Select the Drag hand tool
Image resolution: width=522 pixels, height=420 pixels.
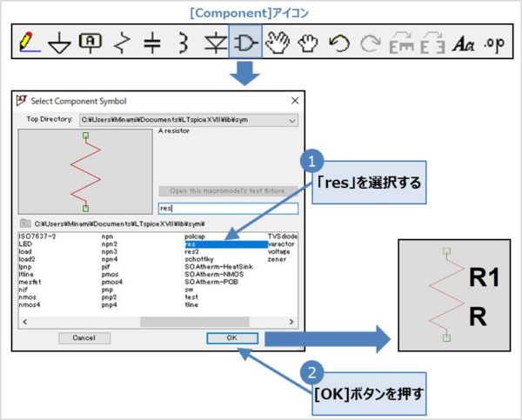click(x=308, y=43)
